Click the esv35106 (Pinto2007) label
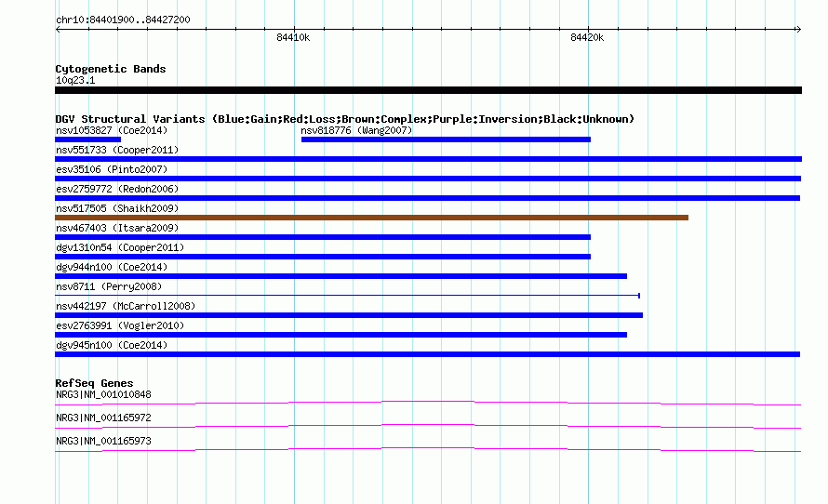The width and height of the screenshot is (828, 504). click(x=112, y=169)
